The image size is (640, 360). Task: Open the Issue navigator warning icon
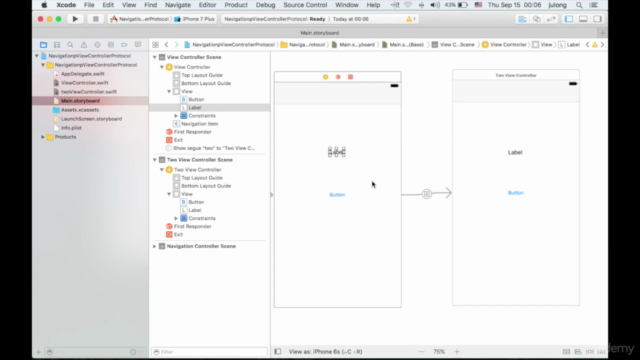pyautogui.click(x=84, y=44)
